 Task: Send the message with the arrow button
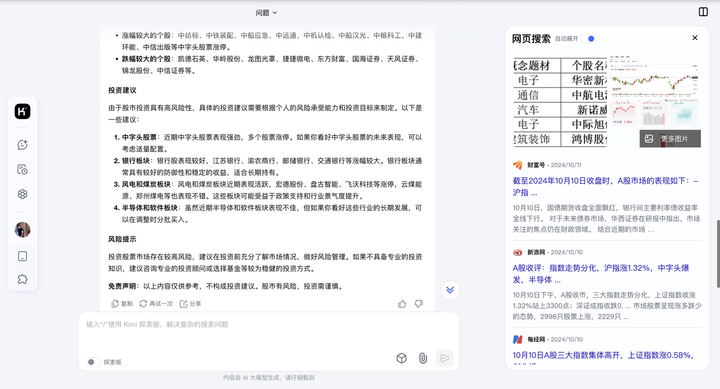coord(444,358)
